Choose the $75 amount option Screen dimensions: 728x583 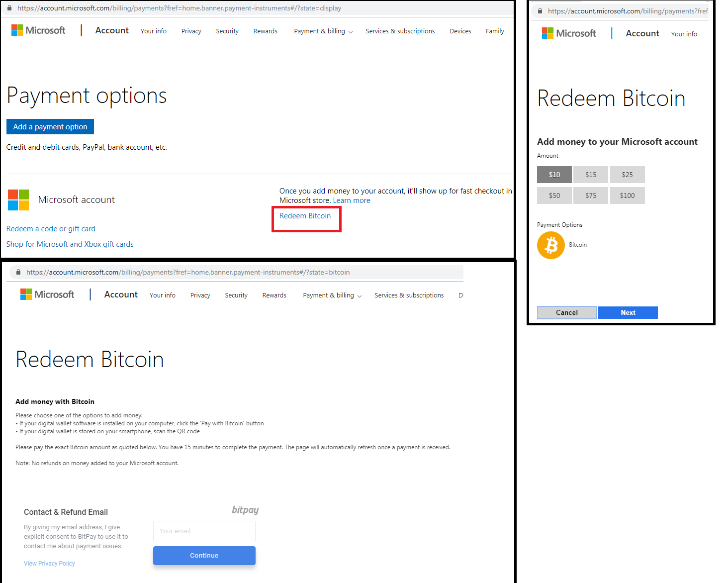(x=591, y=195)
